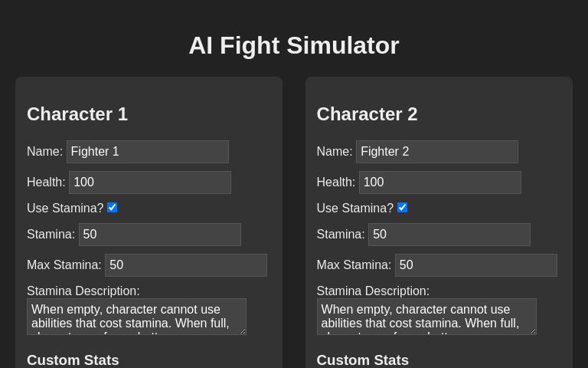Focus the Character 2 Stamina field
Viewport: 588px width, 368px height.
tap(449, 235)
